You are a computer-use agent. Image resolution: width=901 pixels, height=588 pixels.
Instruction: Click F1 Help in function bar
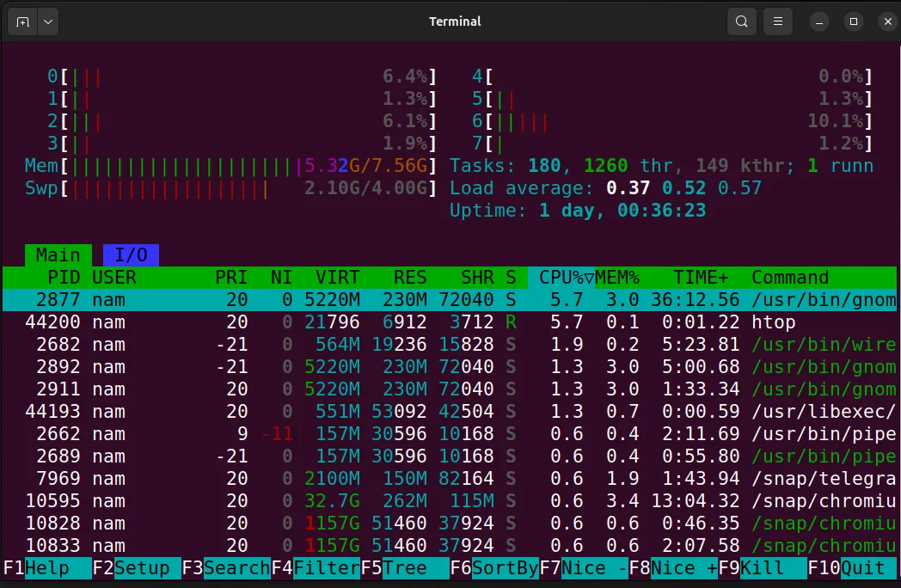(x=47, y=568)
